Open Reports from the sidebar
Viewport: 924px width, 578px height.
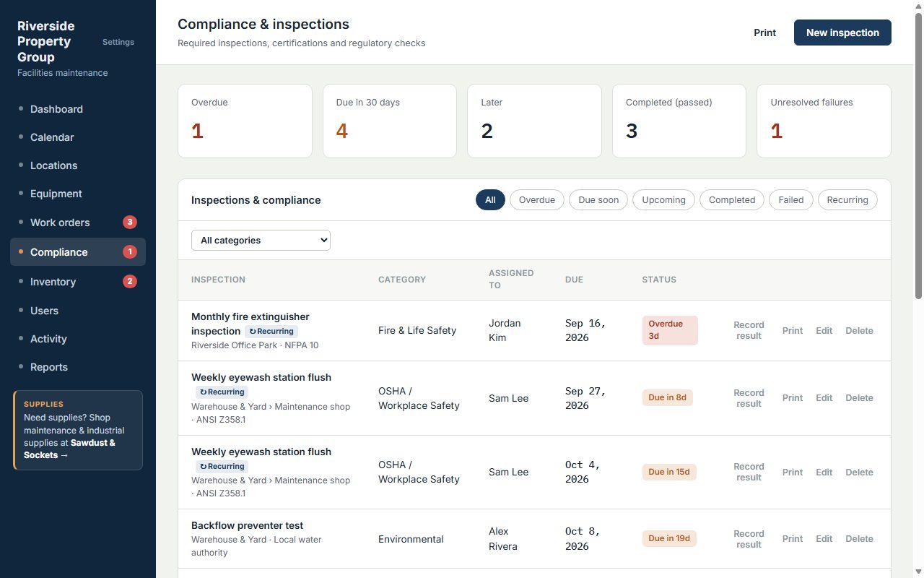coord(78,367)
